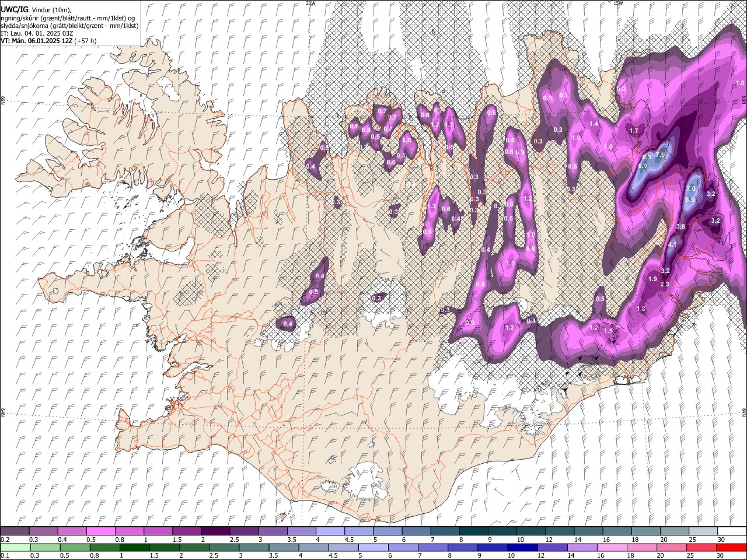Select the grey-green 3 swatch on lower scale
The height and width of the screenshot is (560, 747).
tap(254, 548)
